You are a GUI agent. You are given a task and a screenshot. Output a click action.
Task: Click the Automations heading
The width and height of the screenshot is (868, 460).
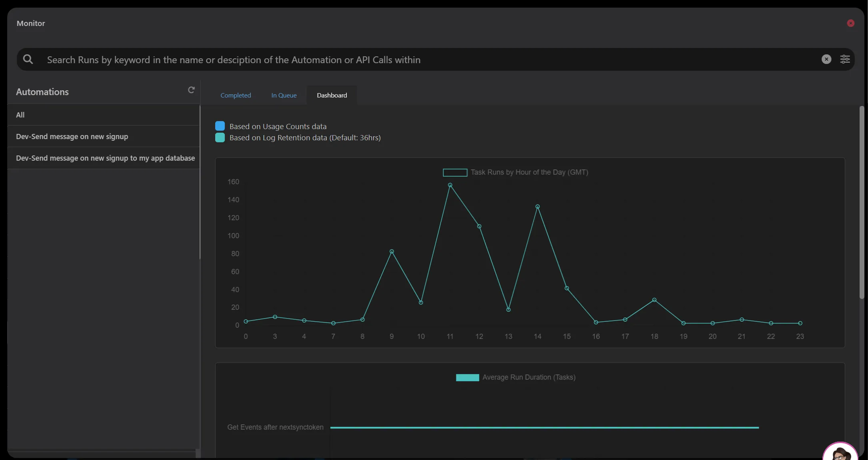click(x=42, y=92)
